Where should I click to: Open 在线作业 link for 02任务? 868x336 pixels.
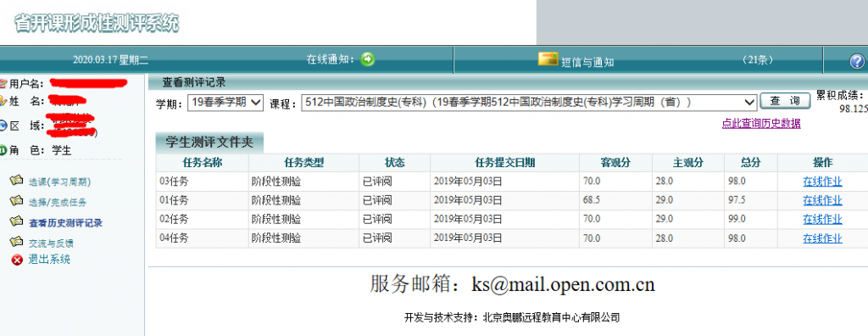click(822, 219)
